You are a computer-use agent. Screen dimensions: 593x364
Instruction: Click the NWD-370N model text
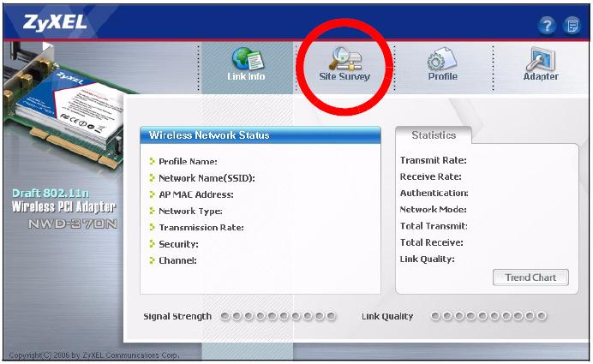pyautogui.click(x=73, y=224)
